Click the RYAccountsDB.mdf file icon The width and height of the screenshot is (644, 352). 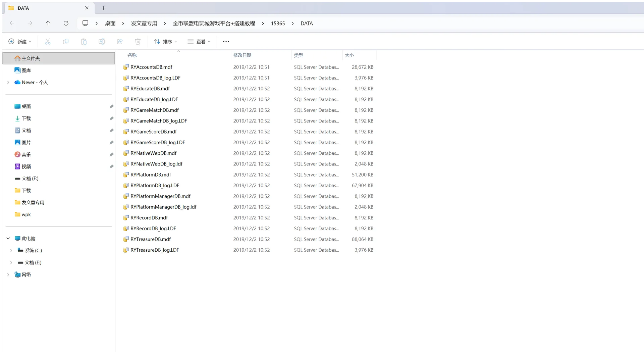(126, 67)
